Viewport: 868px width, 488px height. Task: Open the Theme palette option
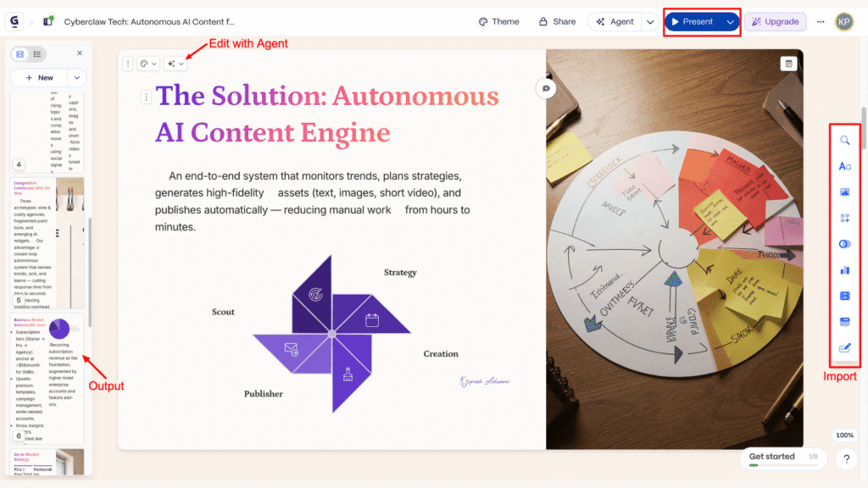click(498, 21)
